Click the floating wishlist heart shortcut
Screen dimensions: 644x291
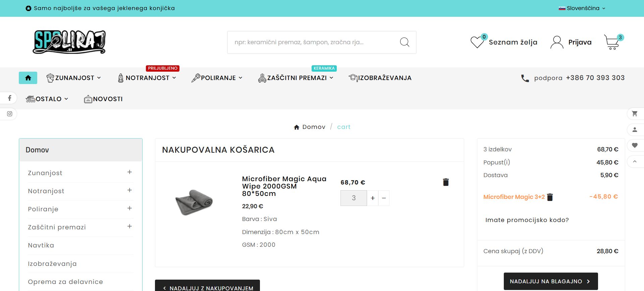635,145
